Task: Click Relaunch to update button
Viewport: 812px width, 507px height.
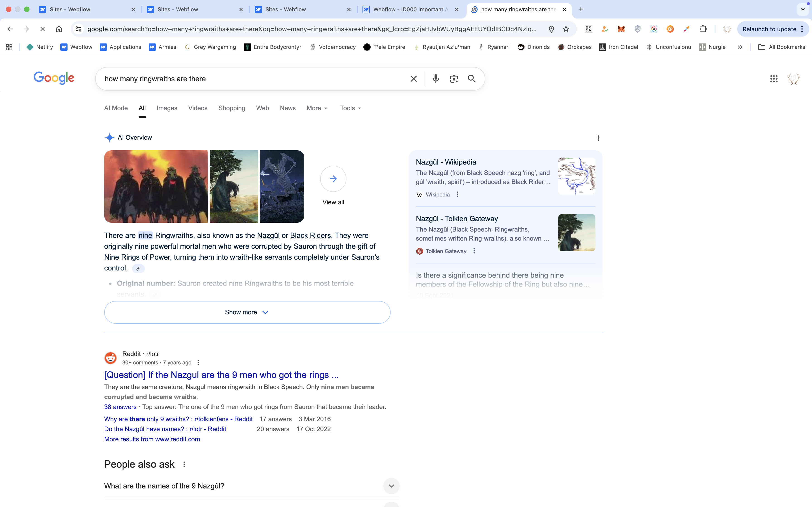Action: coord(769,29)
